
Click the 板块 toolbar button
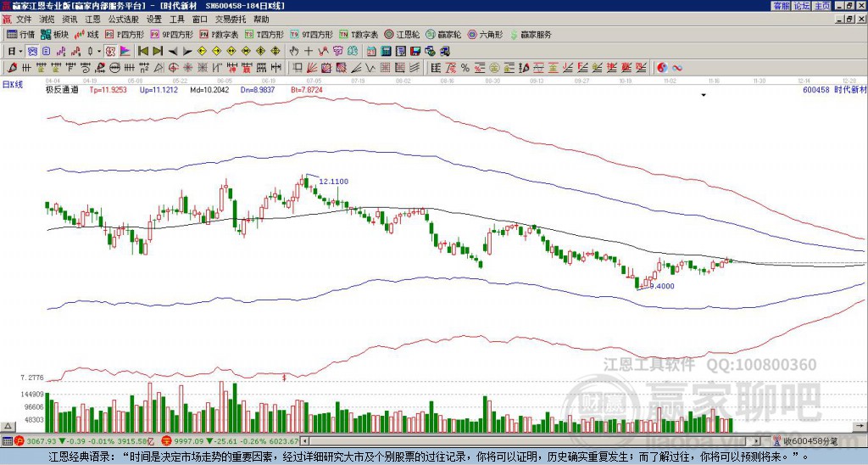click(55, 35)
